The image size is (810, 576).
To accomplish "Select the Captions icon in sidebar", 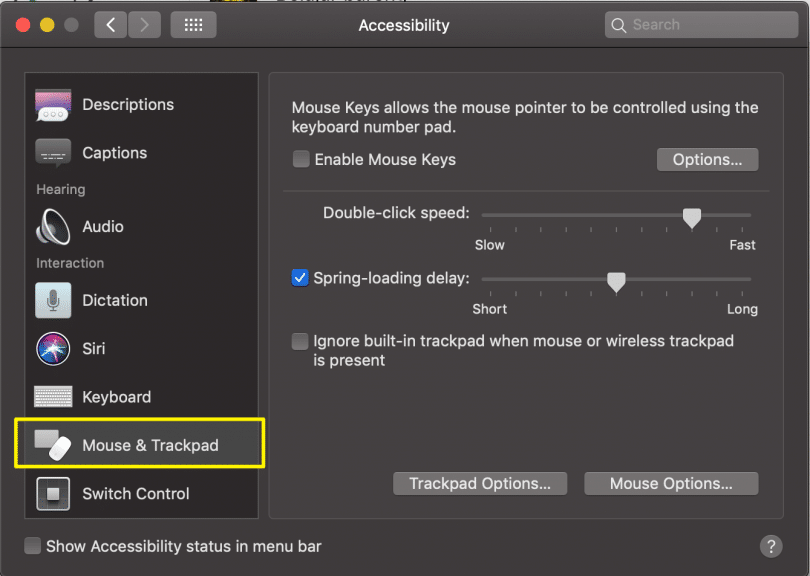I will pos(53,152).
